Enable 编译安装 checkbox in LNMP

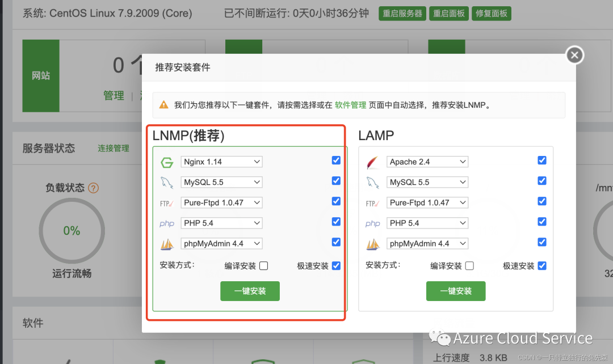point(264,266)
